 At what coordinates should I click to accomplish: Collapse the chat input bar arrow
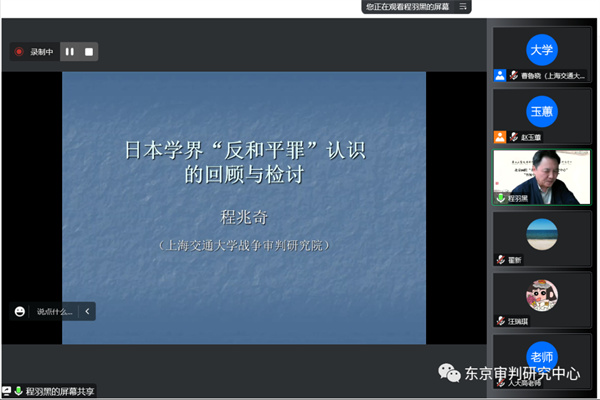coord(87,311)
